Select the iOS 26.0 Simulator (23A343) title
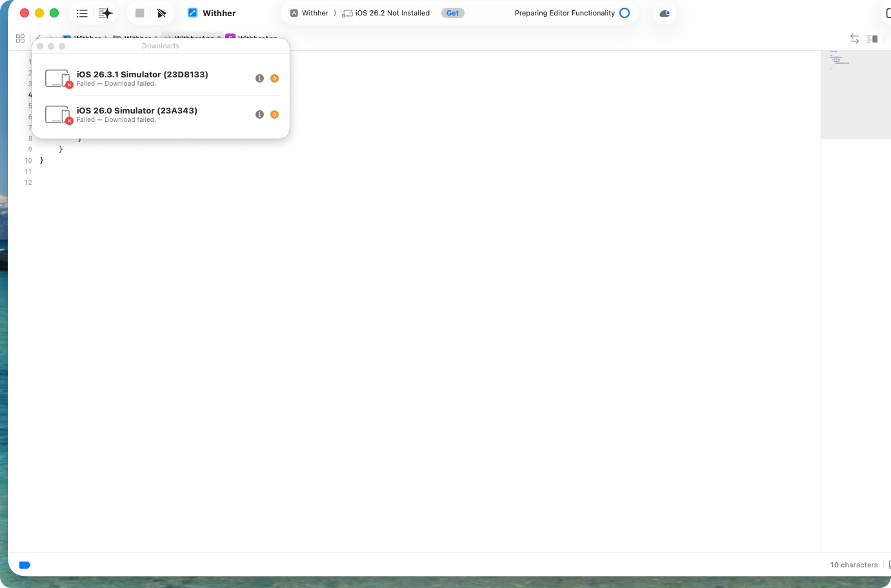Screen dimensions: 891x588 click(137, 110)
